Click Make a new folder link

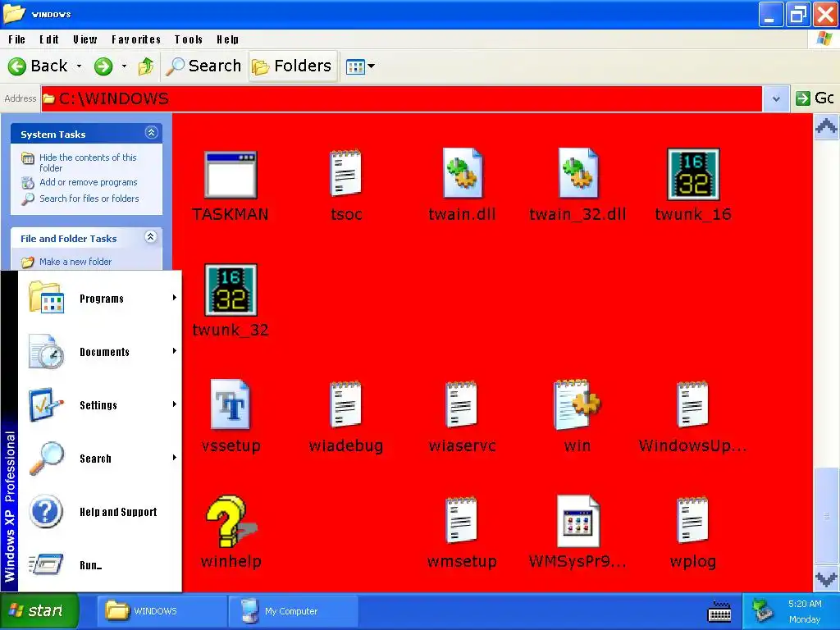coord(75,262)
